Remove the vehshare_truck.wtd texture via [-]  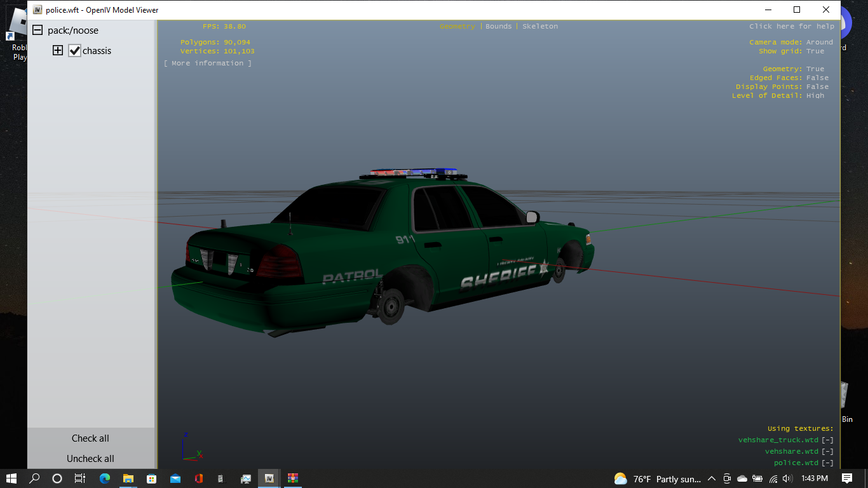click(827, 440)
